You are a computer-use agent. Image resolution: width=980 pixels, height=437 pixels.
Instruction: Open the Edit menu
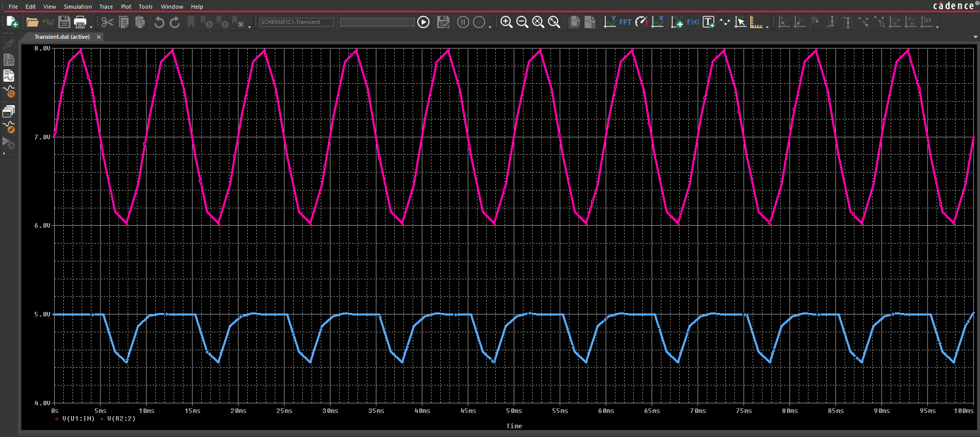[x=31, y=7]
